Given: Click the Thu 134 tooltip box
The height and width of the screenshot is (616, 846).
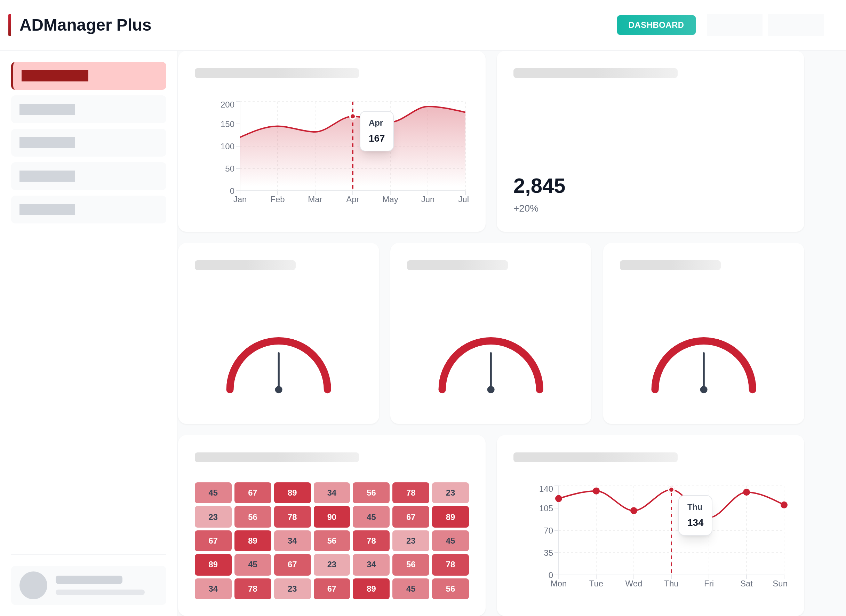Looking at the screenshot, I should point(695,515).
